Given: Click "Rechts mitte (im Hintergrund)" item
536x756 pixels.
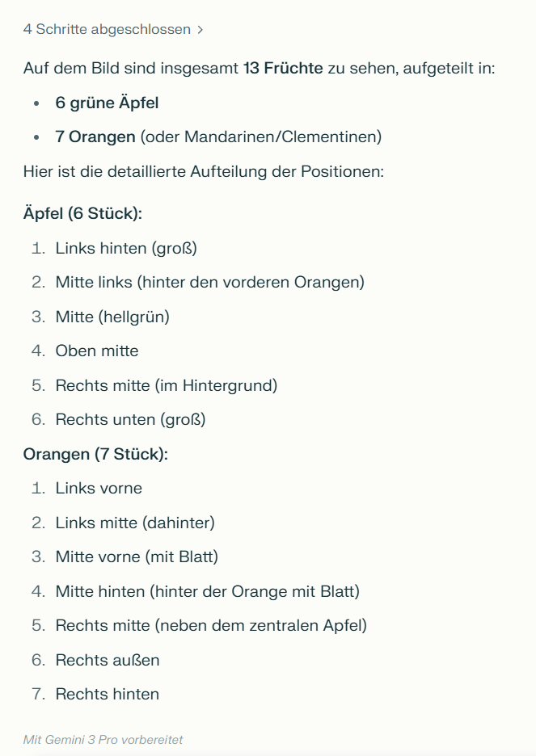Looking at the screenshot, I should click(166, 385).
